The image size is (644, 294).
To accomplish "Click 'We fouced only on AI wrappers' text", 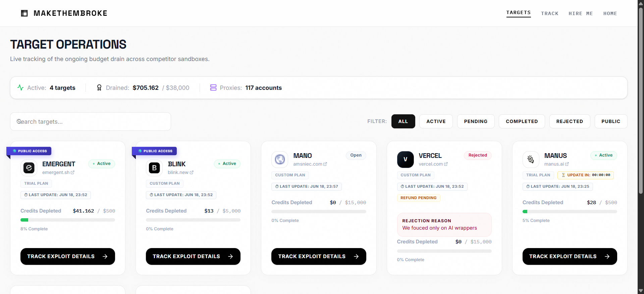I will (x=439, y=228).
